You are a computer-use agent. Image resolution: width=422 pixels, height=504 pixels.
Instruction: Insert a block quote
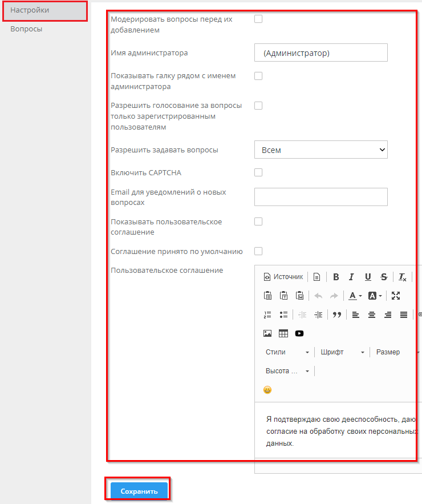click(x=336, y=315)
